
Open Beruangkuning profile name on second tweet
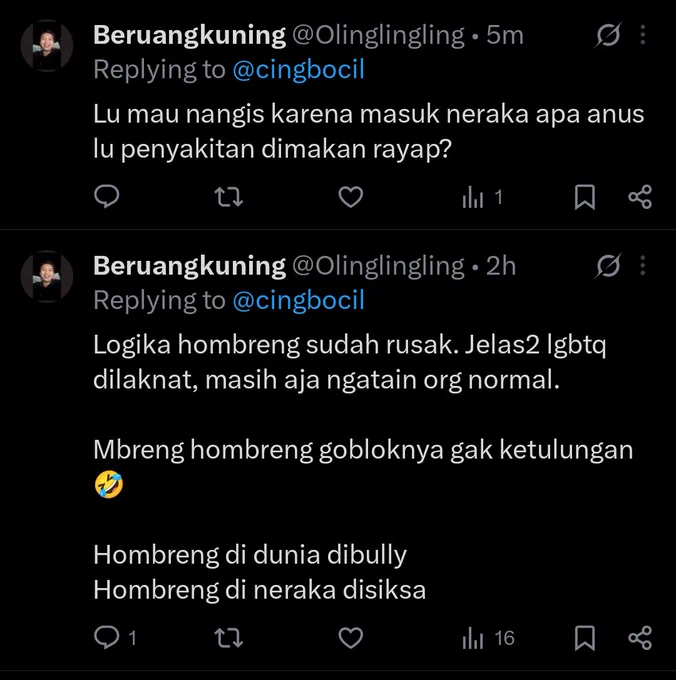(189, 266)
